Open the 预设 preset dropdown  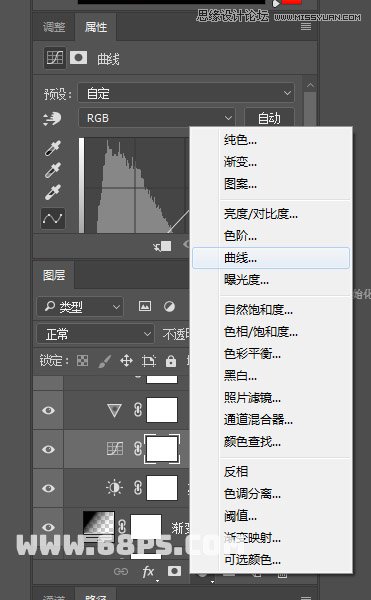pyautogui.click(x=186, y=93)
